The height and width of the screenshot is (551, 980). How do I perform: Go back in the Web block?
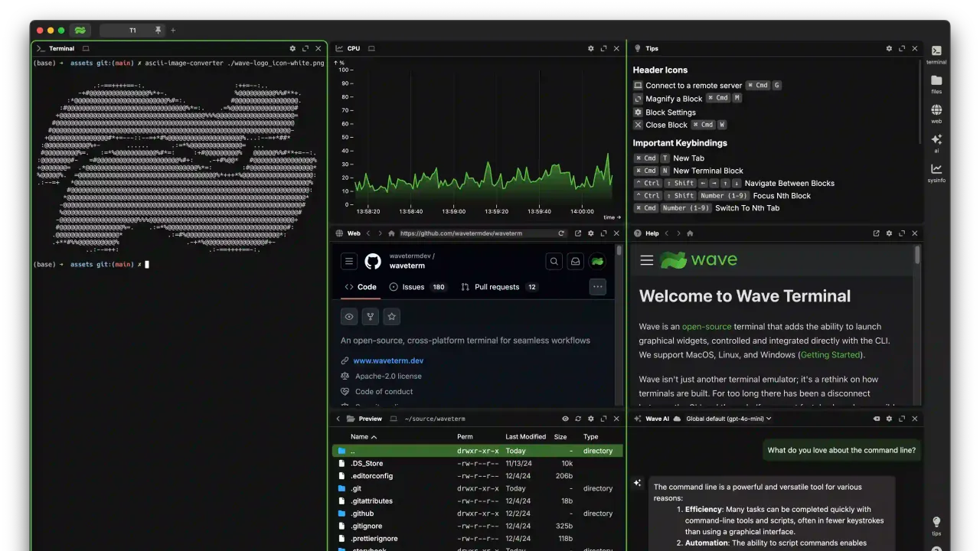368,233
